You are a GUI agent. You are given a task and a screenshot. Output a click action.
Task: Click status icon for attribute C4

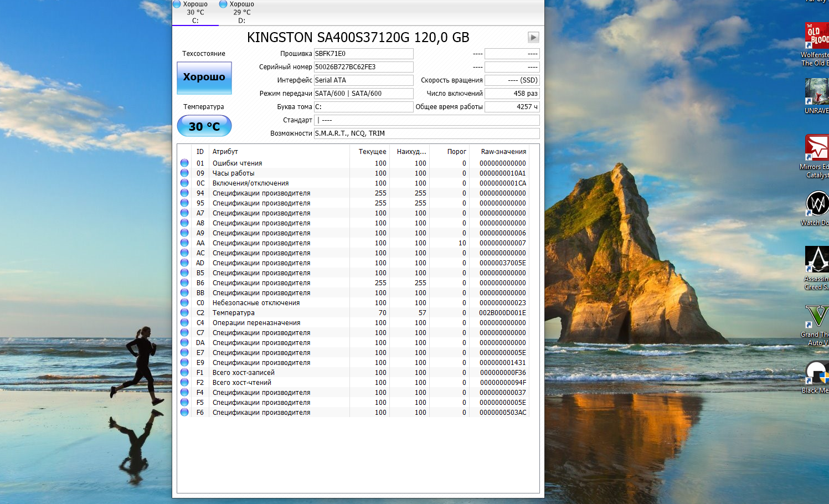(184, 323)
